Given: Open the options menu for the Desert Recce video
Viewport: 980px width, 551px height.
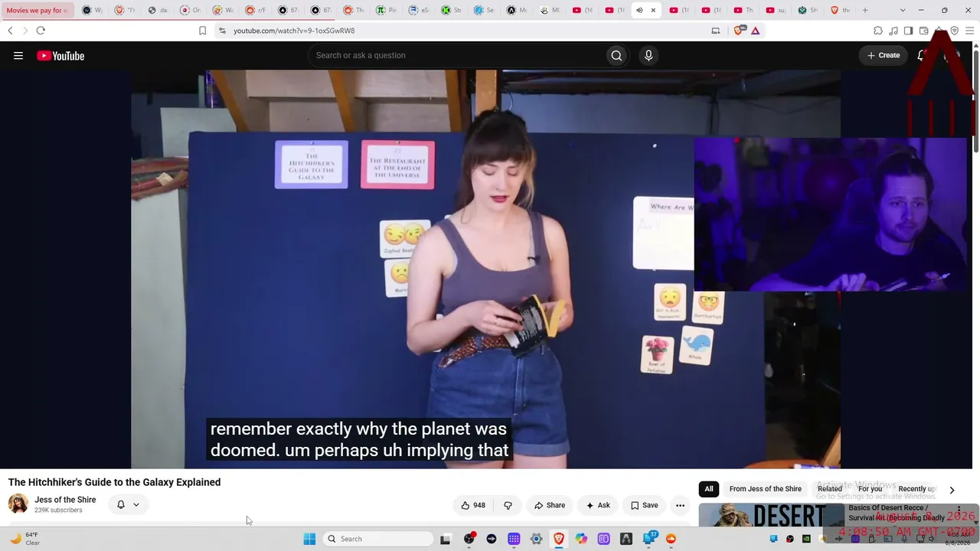Looking at the screenshot, I should [x=959, y=510].
